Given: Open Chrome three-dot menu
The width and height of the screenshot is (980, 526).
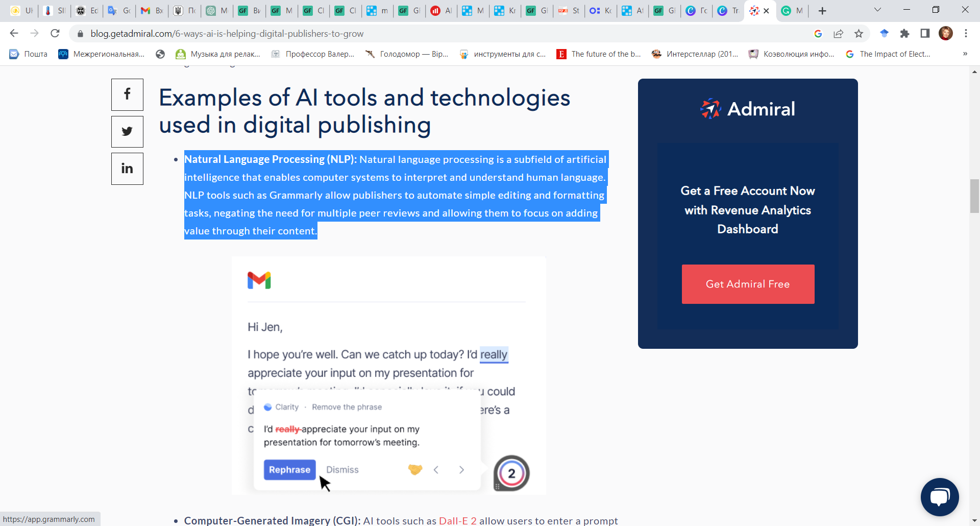Looking at the screenshot, I should (x=966, y=34).
